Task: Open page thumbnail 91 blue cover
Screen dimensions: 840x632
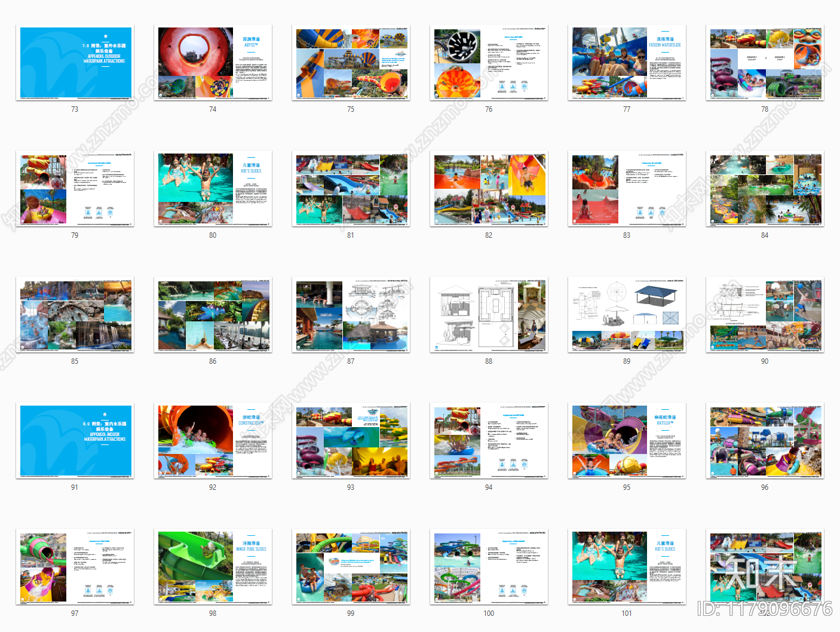Action: coord(75,441)
